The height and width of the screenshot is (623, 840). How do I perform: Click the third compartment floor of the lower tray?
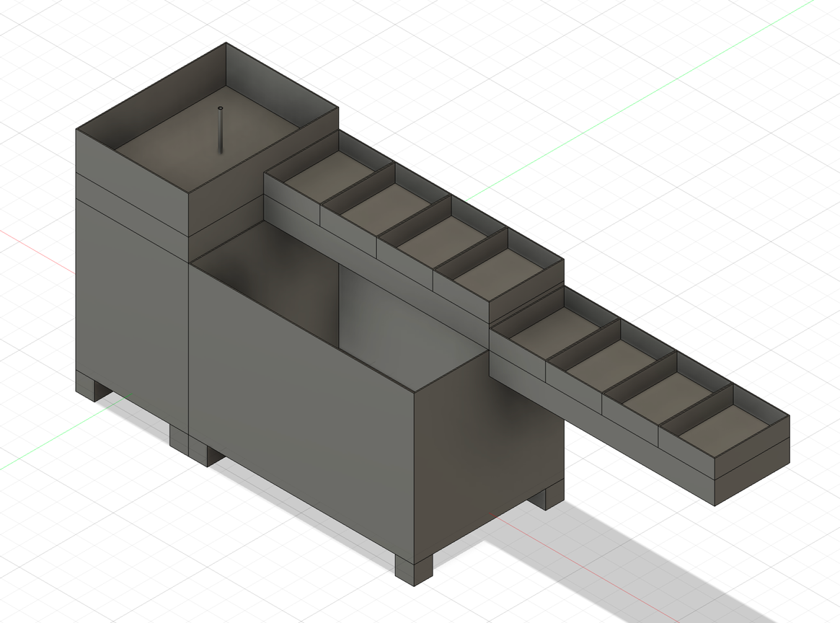[x=666, y=395]
